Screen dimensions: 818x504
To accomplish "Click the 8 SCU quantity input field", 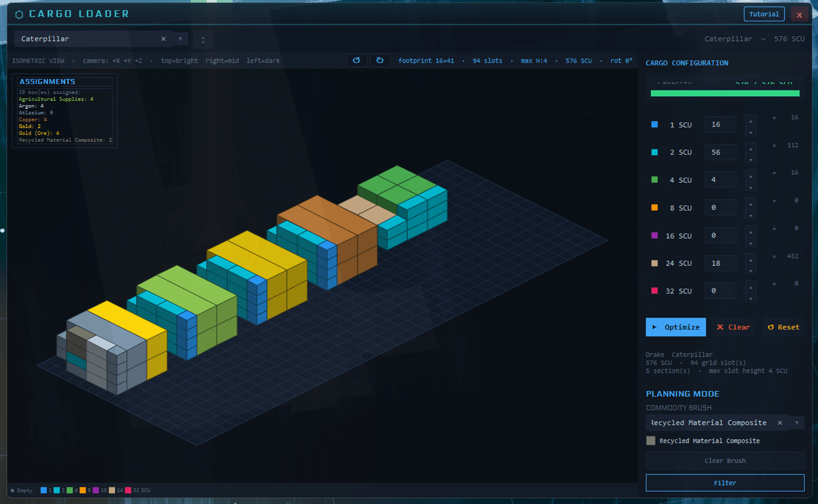I will pyautogui.click(x=720, y=208).
